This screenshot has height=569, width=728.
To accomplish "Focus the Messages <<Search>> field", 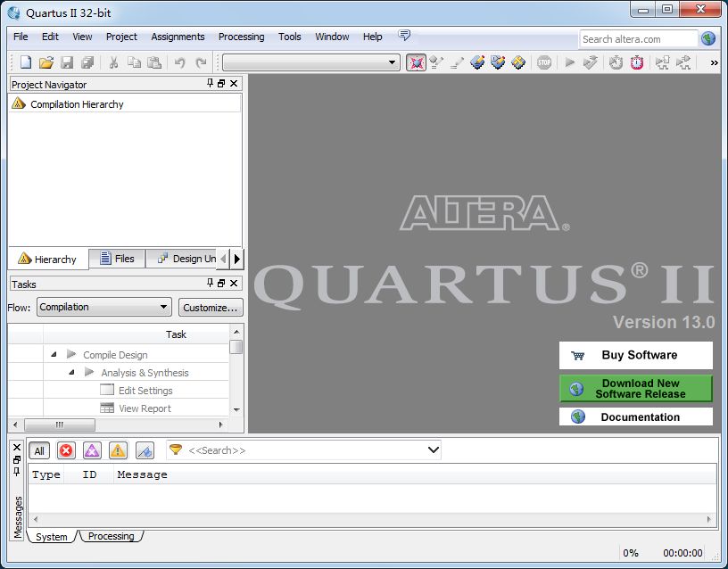I will click(305, 450).
